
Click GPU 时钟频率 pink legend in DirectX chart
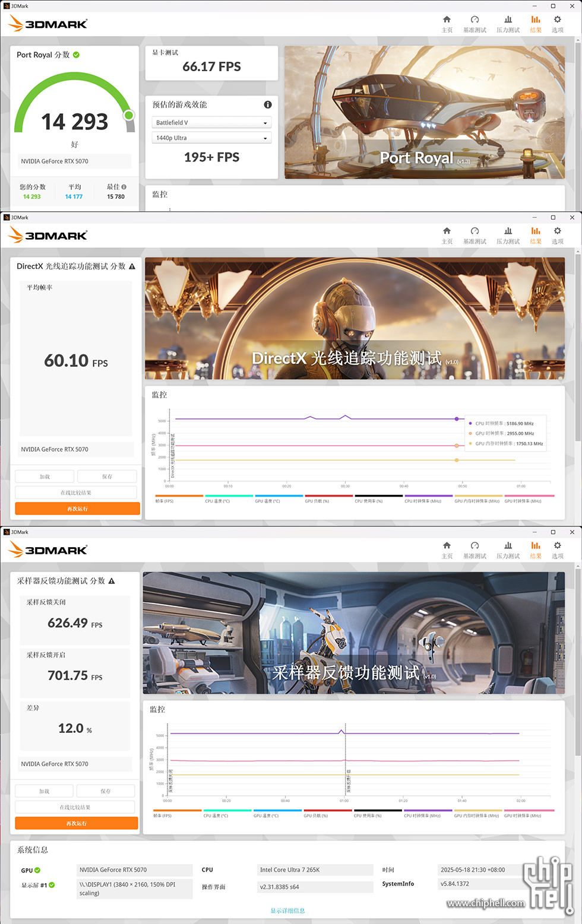(x=529, y=499)
